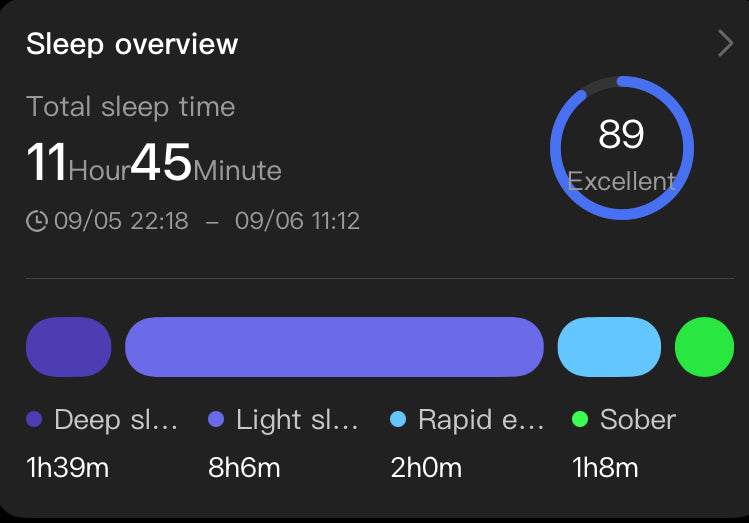
Task: Click the sleep score ring showing 89
Action: click(x=621, y=148)
